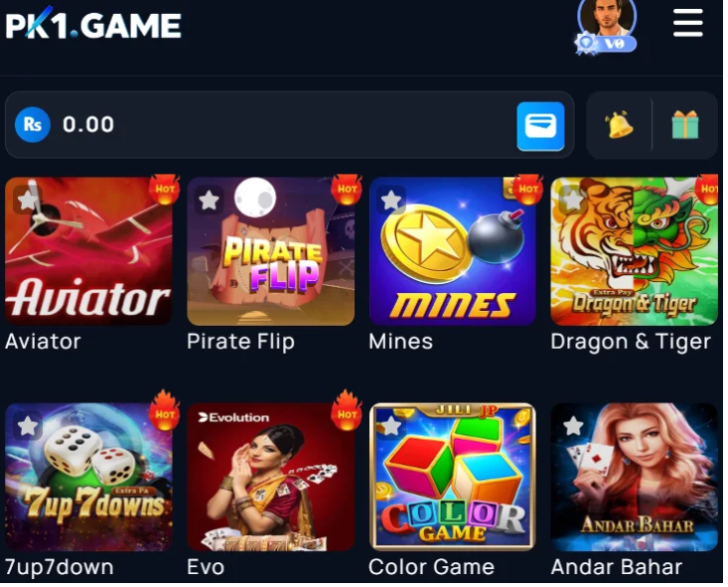Toggle the star on Color Game
The height and width of the screenshot is (587, 728).
point(391,426)
